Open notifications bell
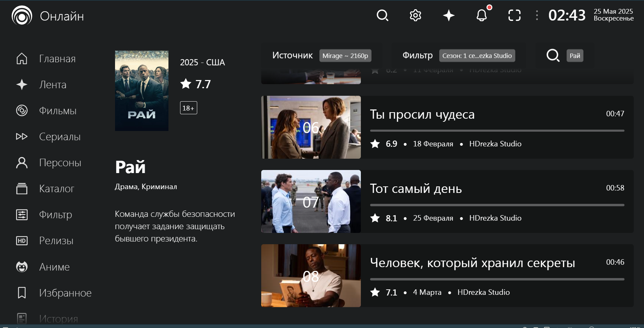Image resolution: width=644 pixels, height=328 pixels. coord(482,15)
